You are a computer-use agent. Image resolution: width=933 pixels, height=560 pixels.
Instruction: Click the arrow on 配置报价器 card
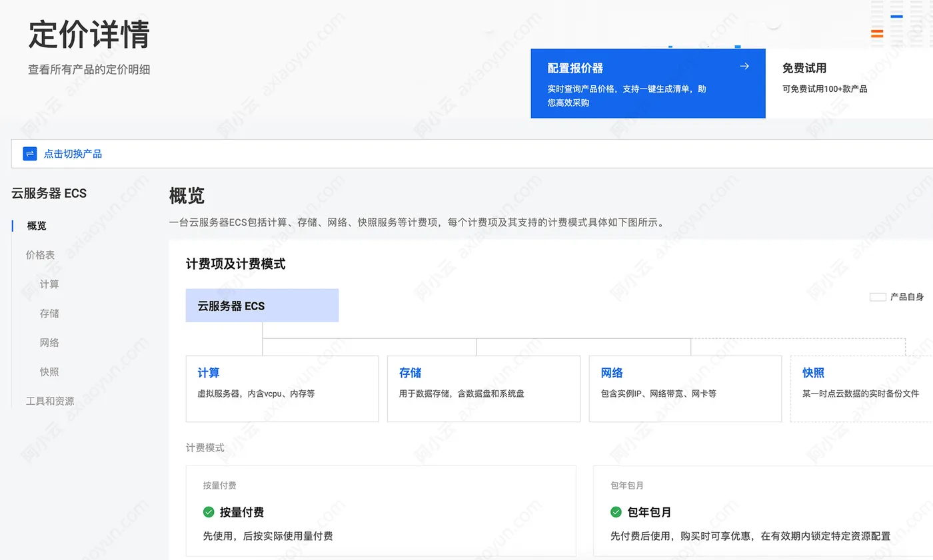point(744,66)
